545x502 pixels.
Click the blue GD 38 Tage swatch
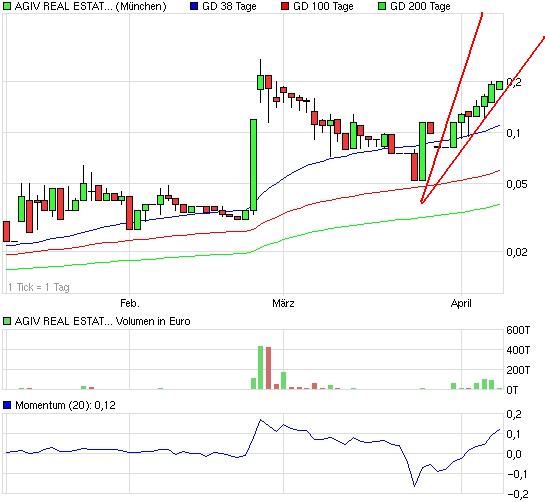pyautogui.click(x=194, y=6)
